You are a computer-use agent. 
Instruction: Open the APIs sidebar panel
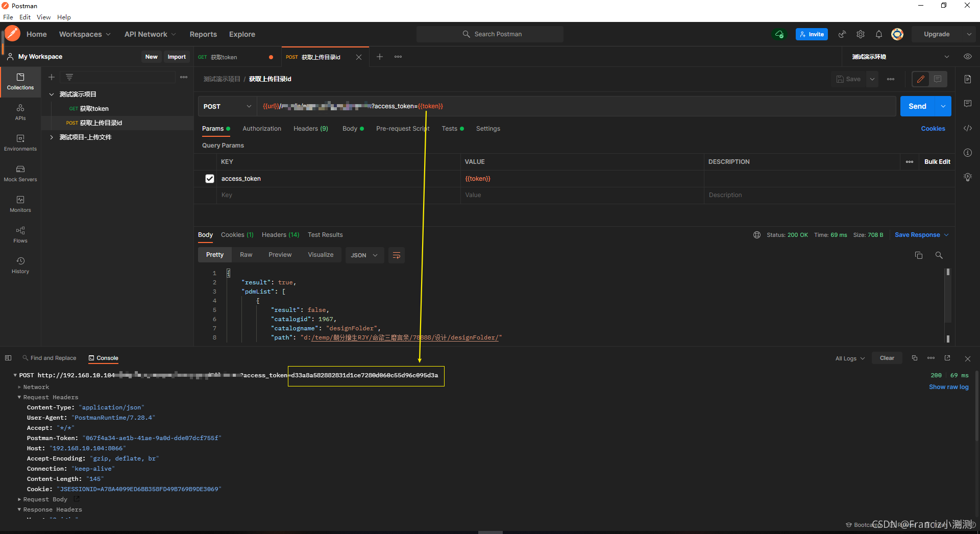coord(20,112)
